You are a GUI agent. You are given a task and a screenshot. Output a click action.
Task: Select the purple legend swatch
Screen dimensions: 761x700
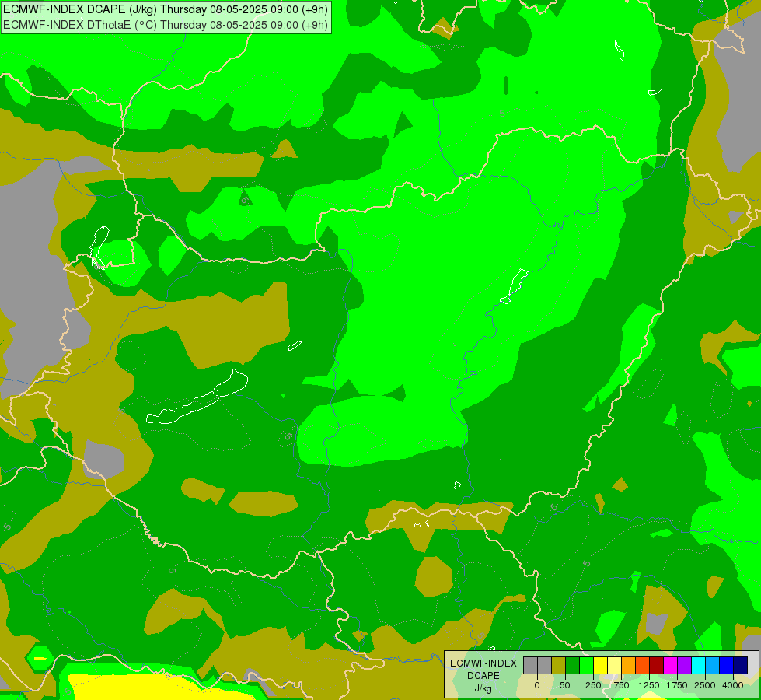point(684,665)
